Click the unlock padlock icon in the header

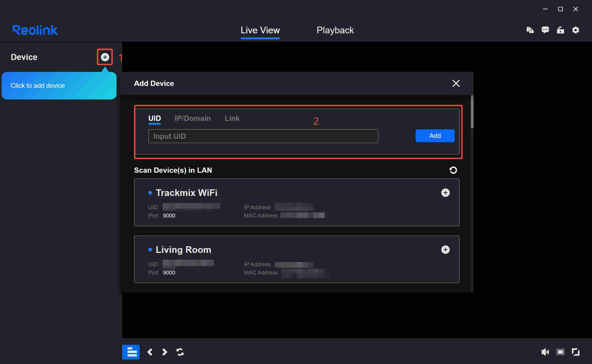(x=560, y=30)
